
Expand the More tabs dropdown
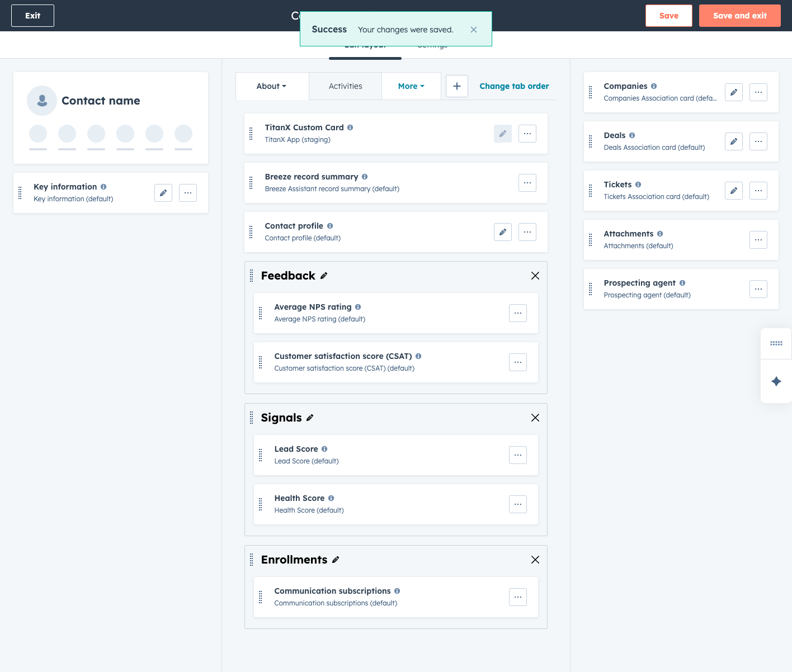point(411,86)
